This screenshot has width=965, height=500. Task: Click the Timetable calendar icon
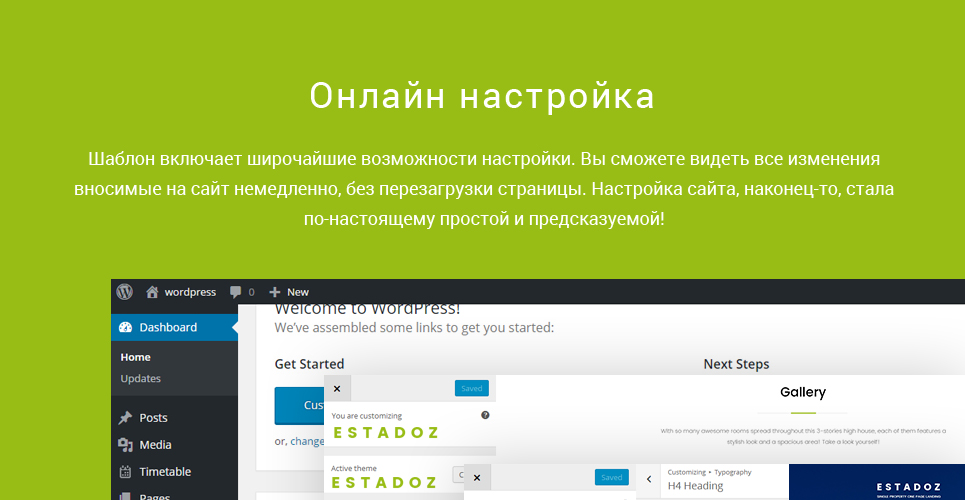[126, 472]
